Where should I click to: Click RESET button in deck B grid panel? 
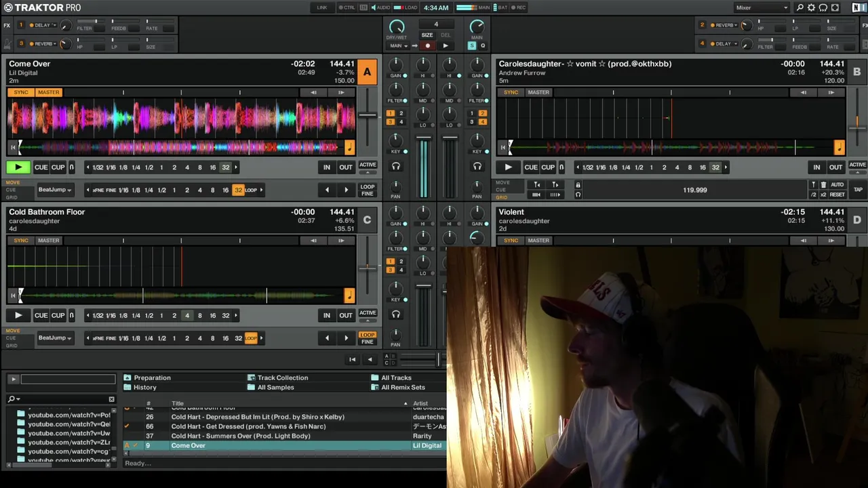(837, 195)
